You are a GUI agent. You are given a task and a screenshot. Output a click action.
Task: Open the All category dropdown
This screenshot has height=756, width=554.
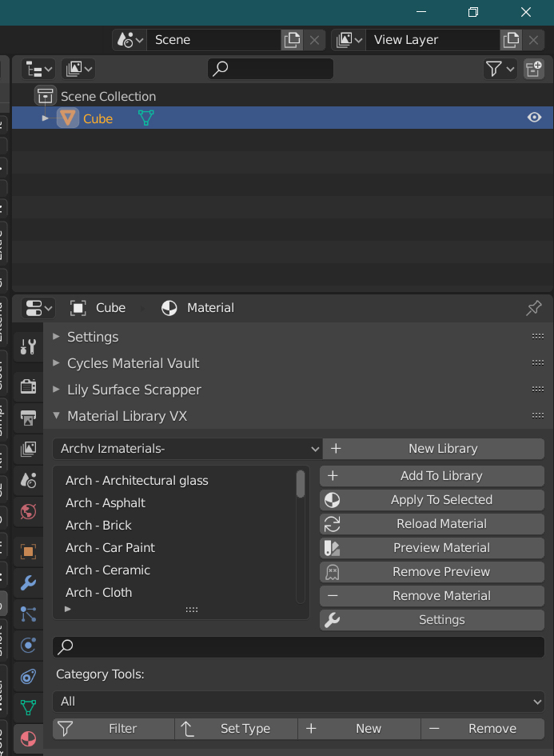298,702
